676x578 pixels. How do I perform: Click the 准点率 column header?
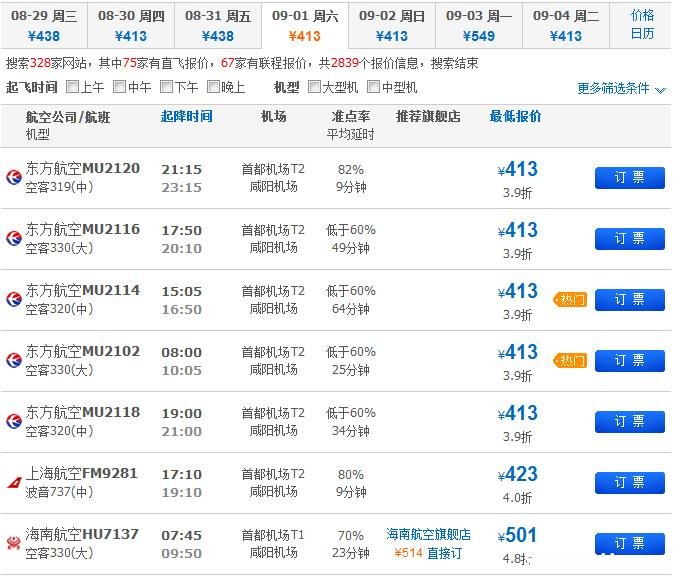pos(351,116)
